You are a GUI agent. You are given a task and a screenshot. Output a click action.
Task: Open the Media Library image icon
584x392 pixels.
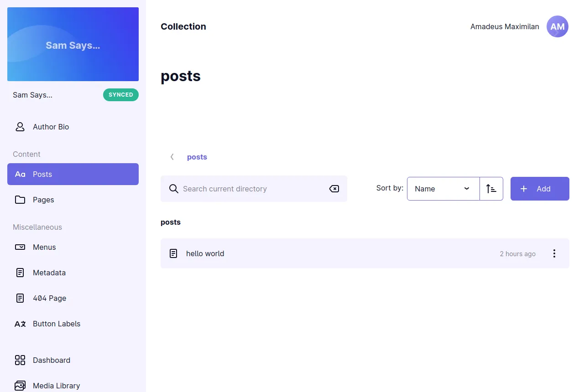click(20, 386)
